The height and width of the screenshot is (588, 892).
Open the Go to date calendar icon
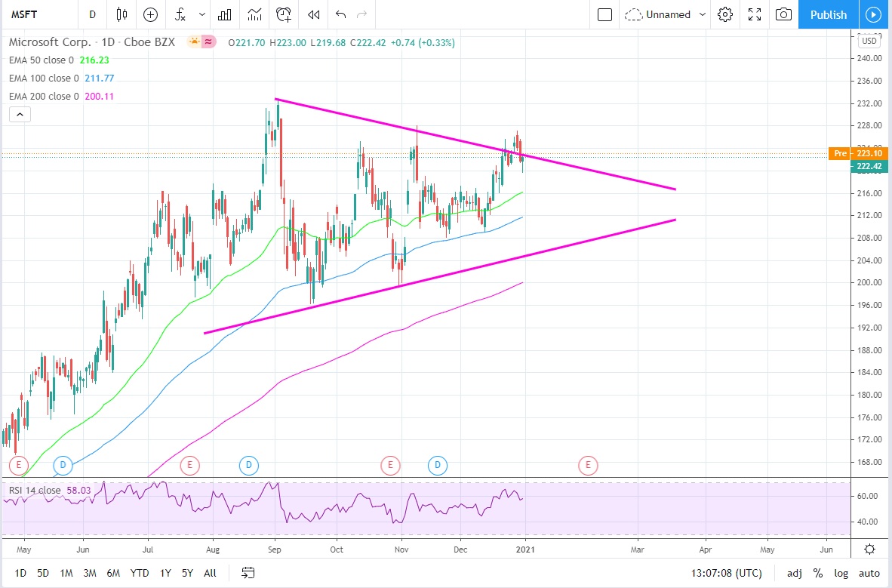(x=248, y=573)
